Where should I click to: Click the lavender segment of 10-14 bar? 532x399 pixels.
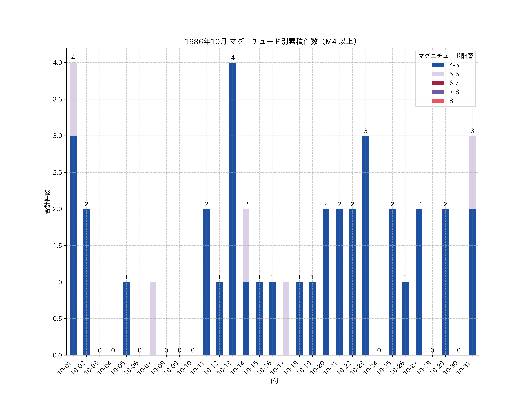click(246, 245)
